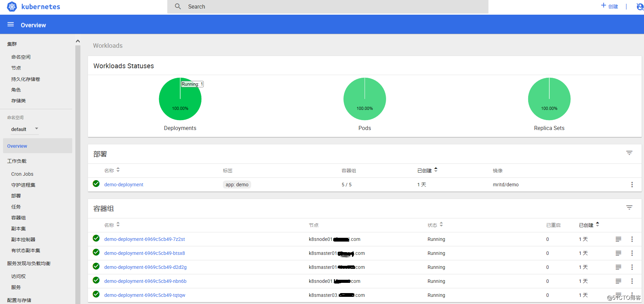Image resolution: width=644 pixels, height=304 pixels.
Task: Open pod demo-deployment-6969c5cb49-d2d2g
Action: 145,267
